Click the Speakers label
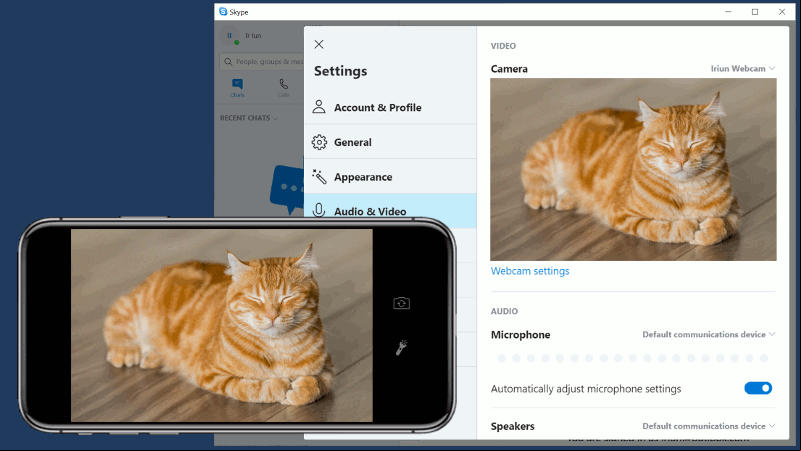Image resolution: width=801 pixels, height=451 pixels. click(x=512, y=426)
